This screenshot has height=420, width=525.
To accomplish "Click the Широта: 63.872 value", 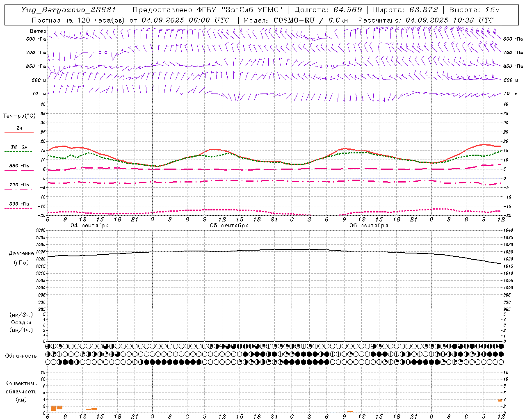I will click(405, 10).
